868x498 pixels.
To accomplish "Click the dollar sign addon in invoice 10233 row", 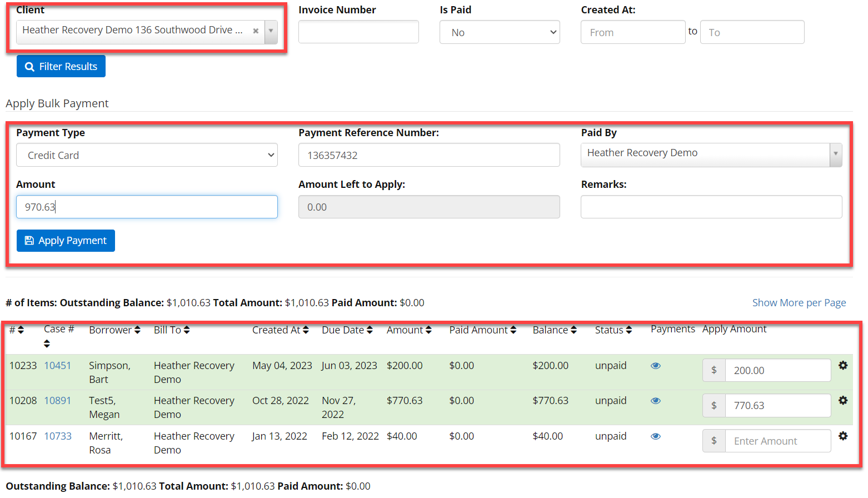I will pos(714,370).
